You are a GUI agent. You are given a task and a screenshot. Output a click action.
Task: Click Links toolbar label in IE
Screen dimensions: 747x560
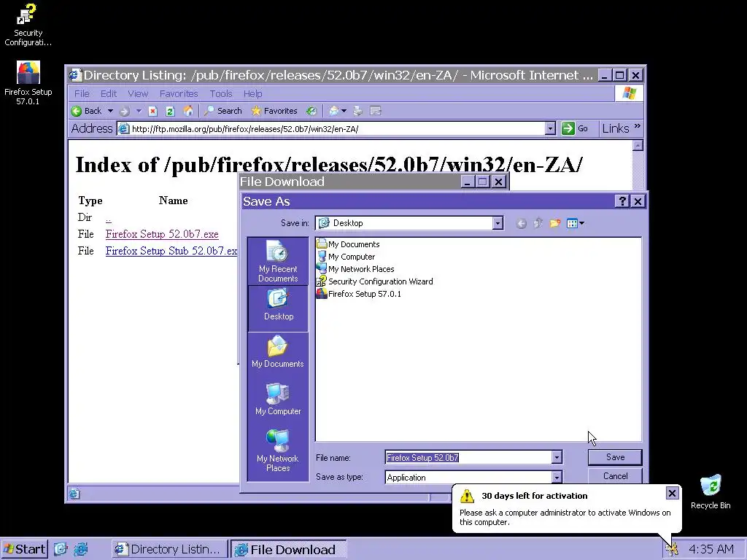pyautogui.click(x=616, y=128)
